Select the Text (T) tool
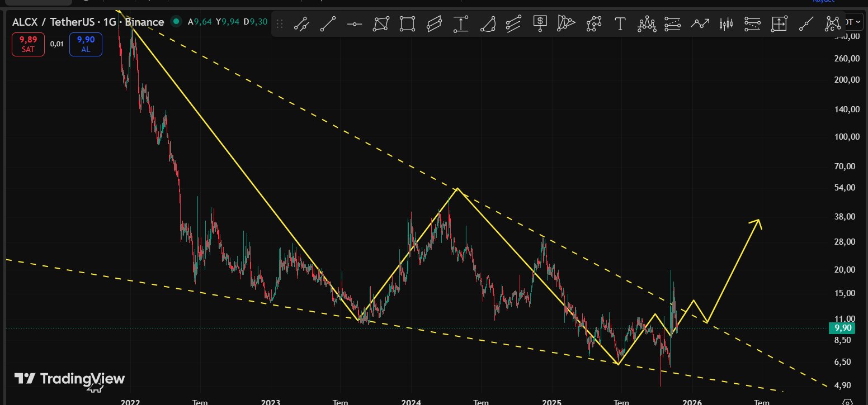This screenshot has height=405, width=868. pos(620,24)
